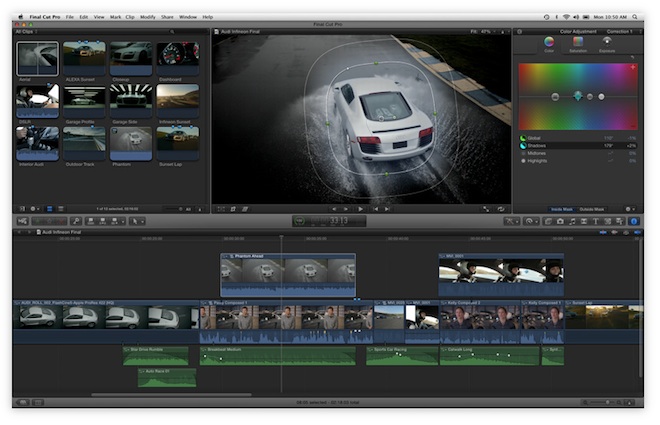
Task: Switch to Outside Mask
Action: coord(592,209)
